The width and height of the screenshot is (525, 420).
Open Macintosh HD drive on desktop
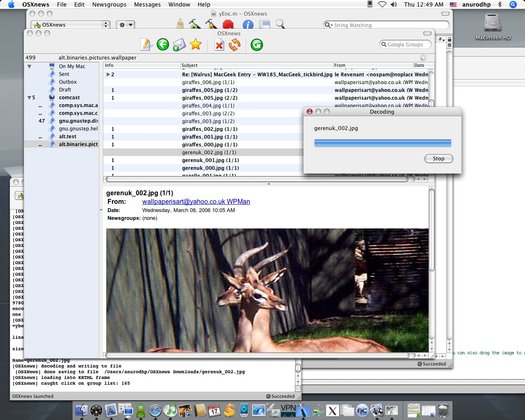tap(493, 27)
